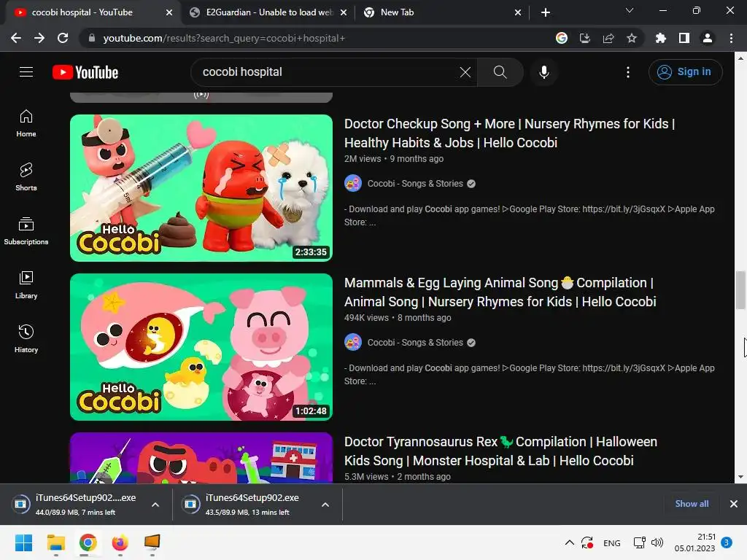The height and width of the screenshot is (560, 747).
Task: Click the scrollbar up arrow
Action: (x=740, y=58)
